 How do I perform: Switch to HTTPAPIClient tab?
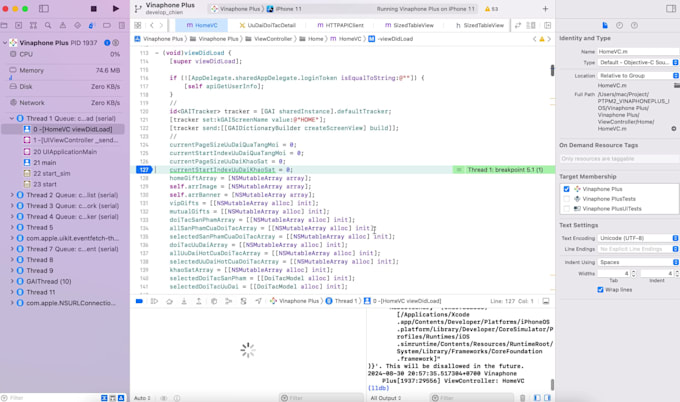[x=340, y=26]
